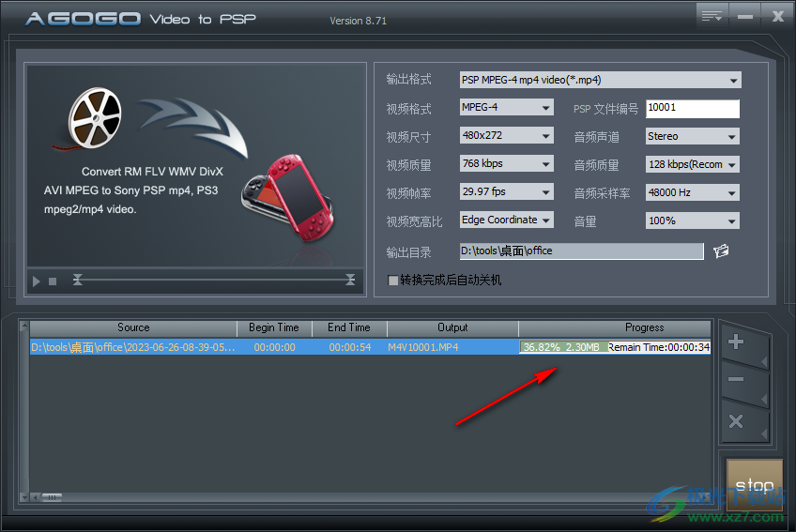Viewport: 796px width, 532px height.
Task: Toggle auto shutdown after conversion checkbox
Action: (392, 281)
